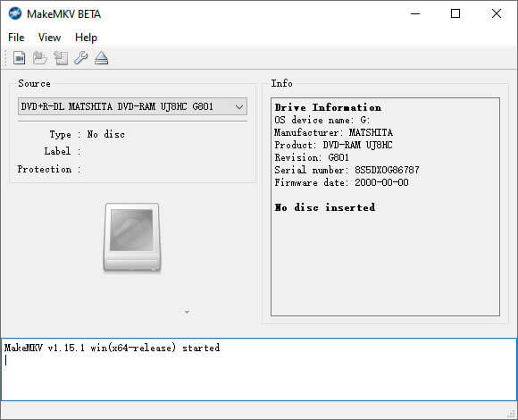Image resolution: width=518 pixels, height=420 pixels.
Task: Click the OS device name: G: line
Action: [x=322, y=120]
